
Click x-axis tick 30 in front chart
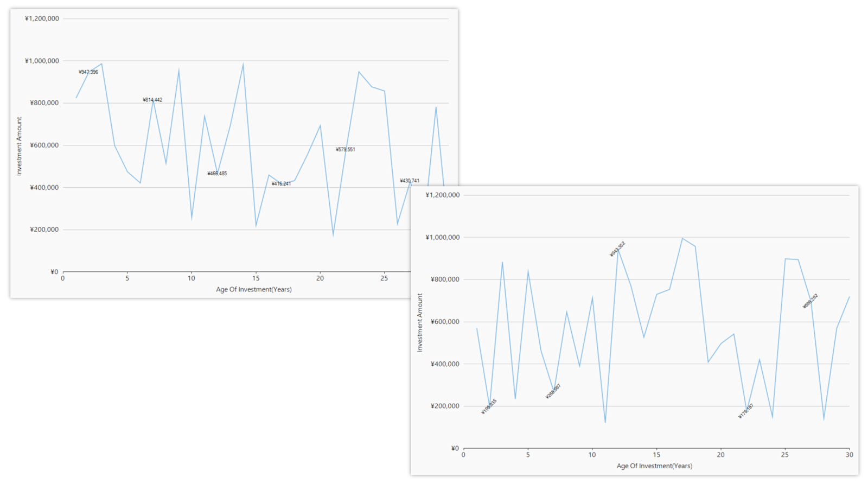coord(849,455)
